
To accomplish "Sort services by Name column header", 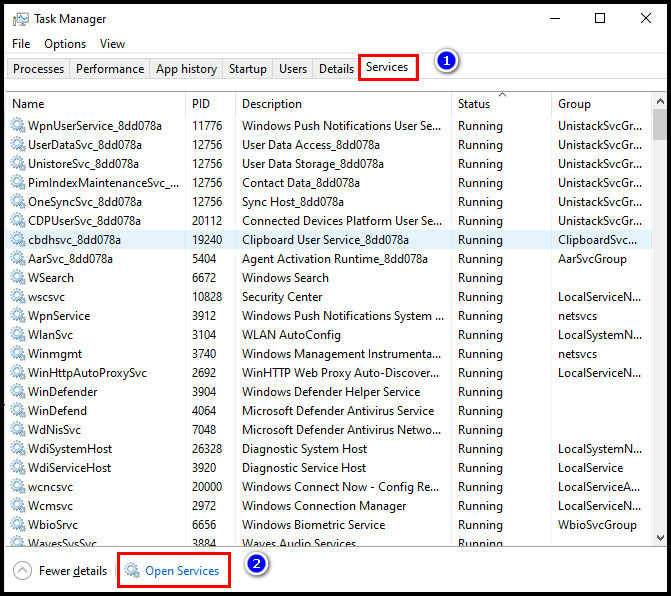I will tap(96, 104).
